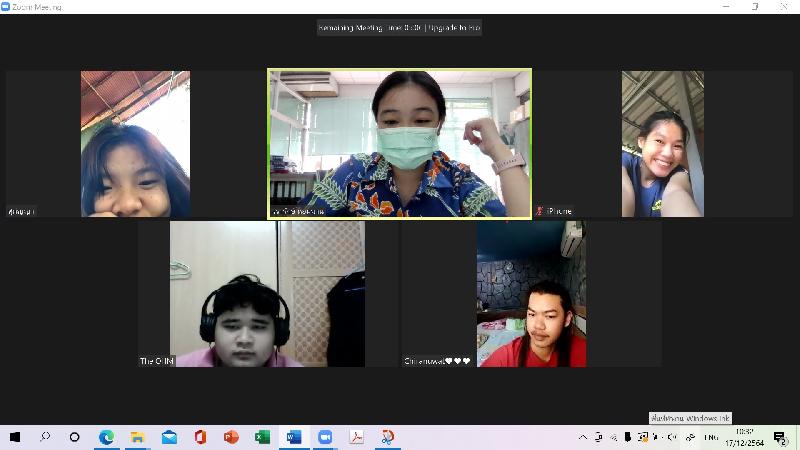Open the volume control in system tray

click(x=672, y=437)
